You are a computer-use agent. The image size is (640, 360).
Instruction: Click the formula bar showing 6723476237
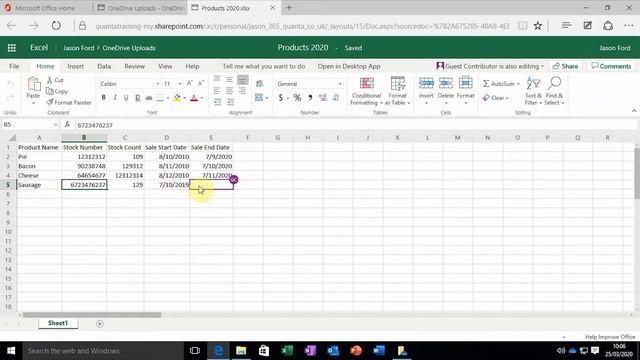[355, 125]
